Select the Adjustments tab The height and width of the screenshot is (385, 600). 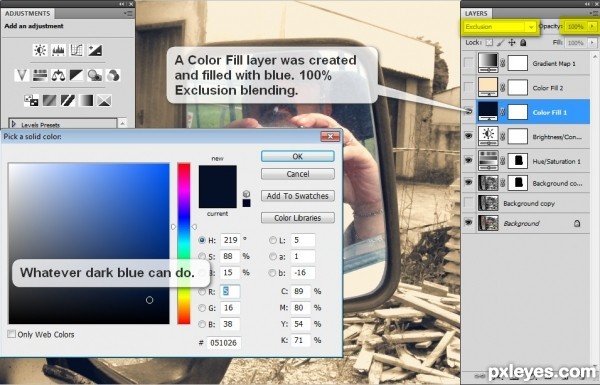pos(28,13)
